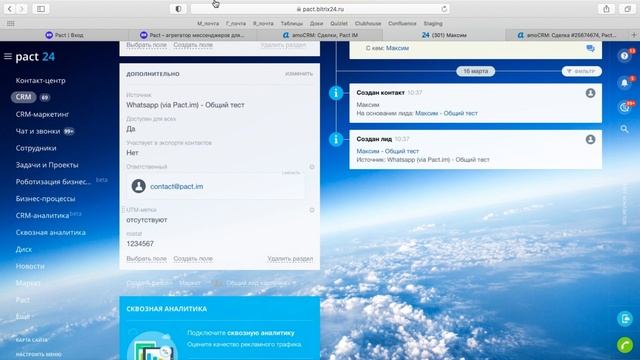Open the notifications bell icon
Viewport: 640px width, 360px height.
click(x=624, y=83)
